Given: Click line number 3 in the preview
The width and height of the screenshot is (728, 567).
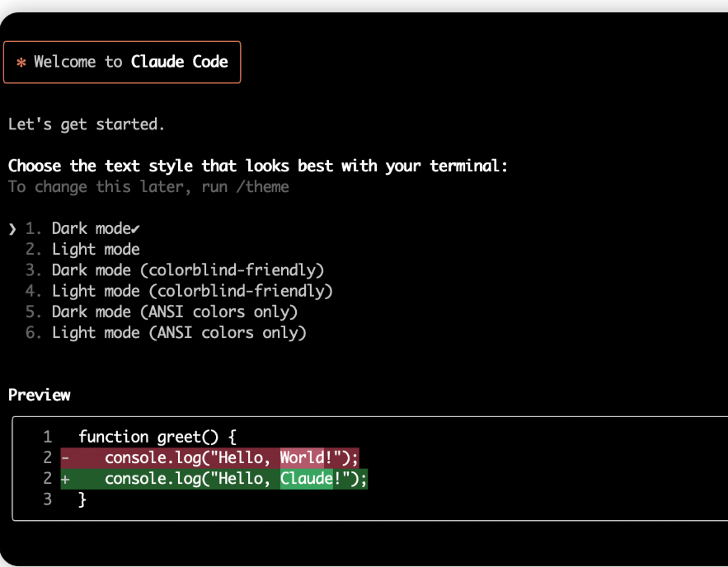Looking at the screenshot, I should tap(47, 499).
